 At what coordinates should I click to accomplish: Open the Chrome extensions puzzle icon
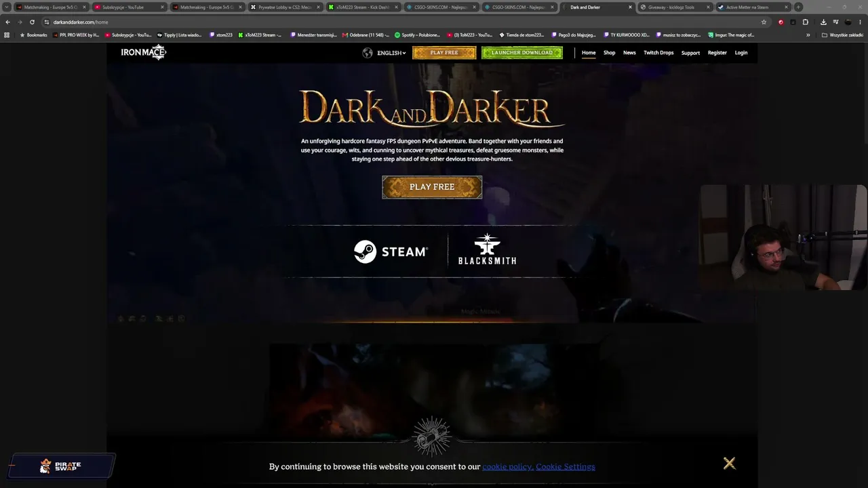(806, 22)
